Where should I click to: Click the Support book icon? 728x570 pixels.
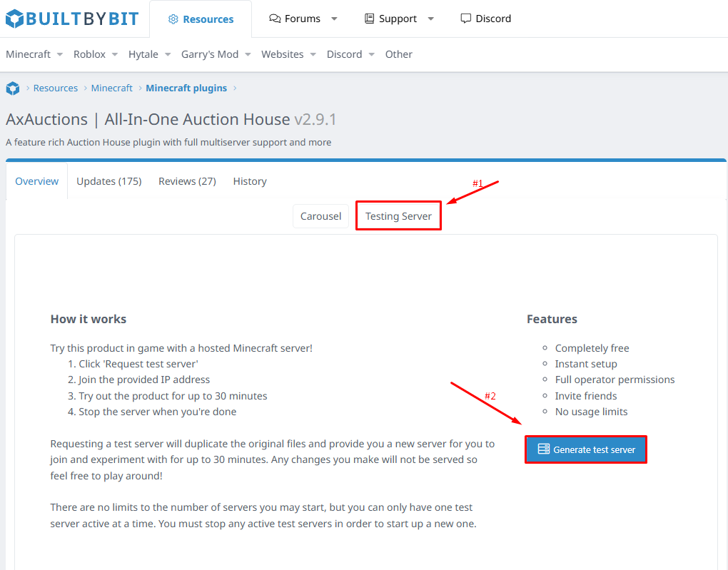point(369,19)
